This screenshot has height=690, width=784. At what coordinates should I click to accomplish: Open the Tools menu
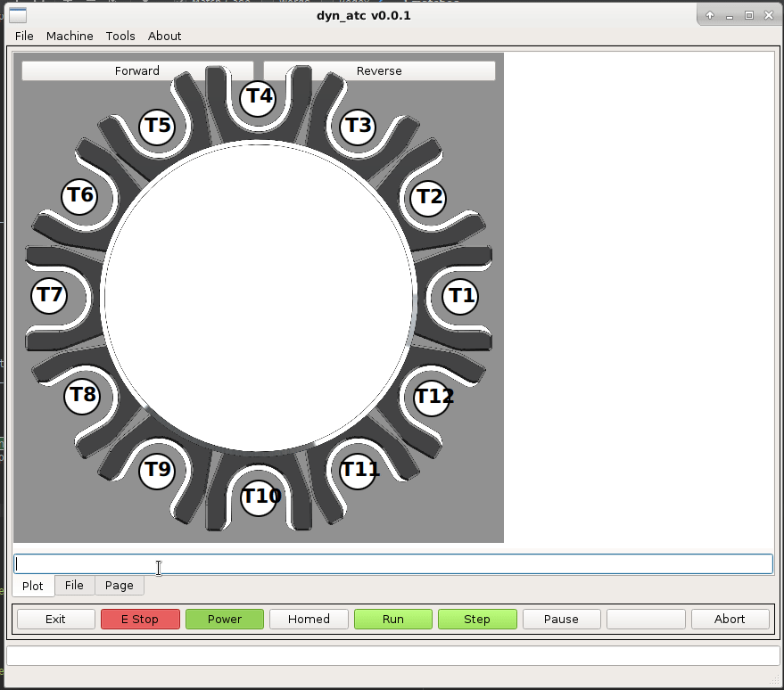point(120,36)
